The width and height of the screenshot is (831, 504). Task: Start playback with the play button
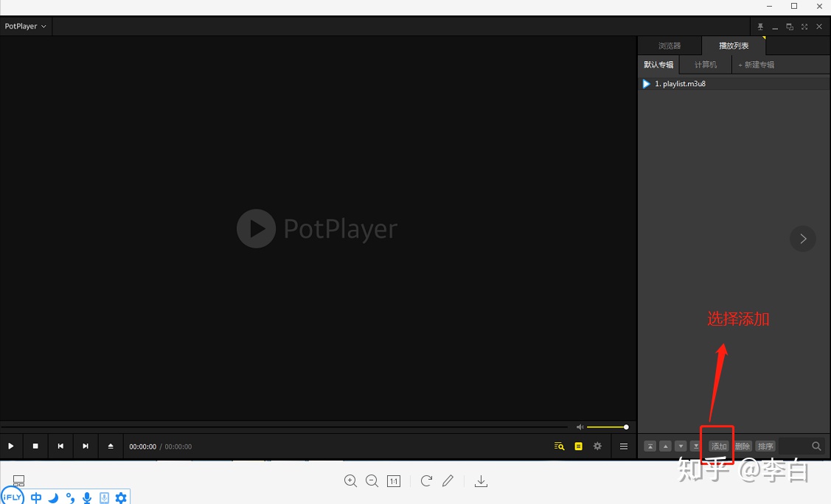pyautogui.click(x=10, y=447)
